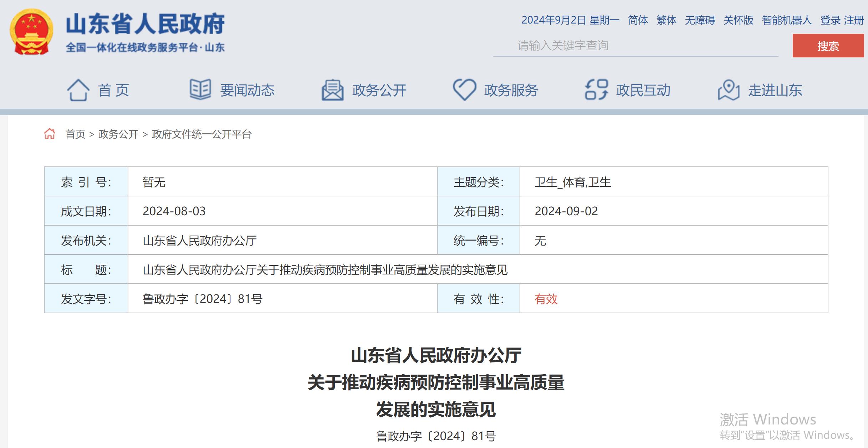Click the envelope icon for 政务公开
This screenshot has width=868, height=448.
[332, 90]
